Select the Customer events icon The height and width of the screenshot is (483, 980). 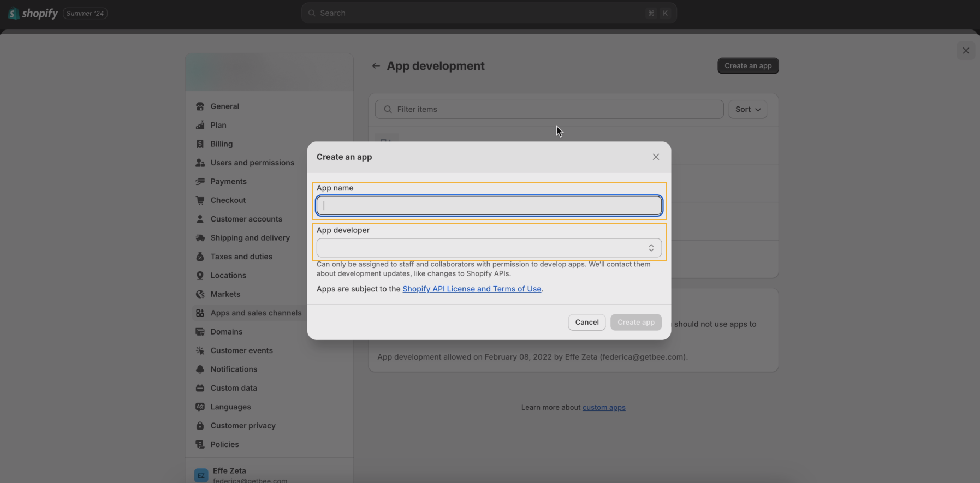click(x=200, y=350)
